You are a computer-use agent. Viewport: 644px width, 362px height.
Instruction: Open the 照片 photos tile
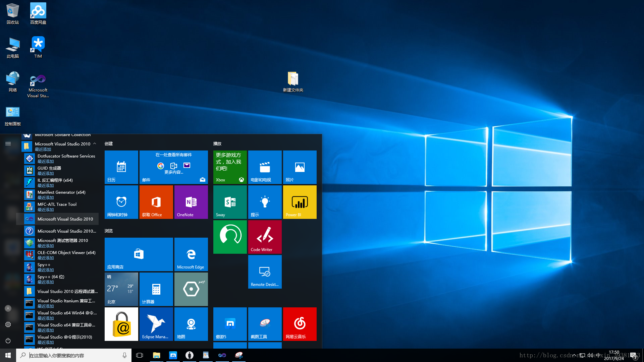pos(300,167)
